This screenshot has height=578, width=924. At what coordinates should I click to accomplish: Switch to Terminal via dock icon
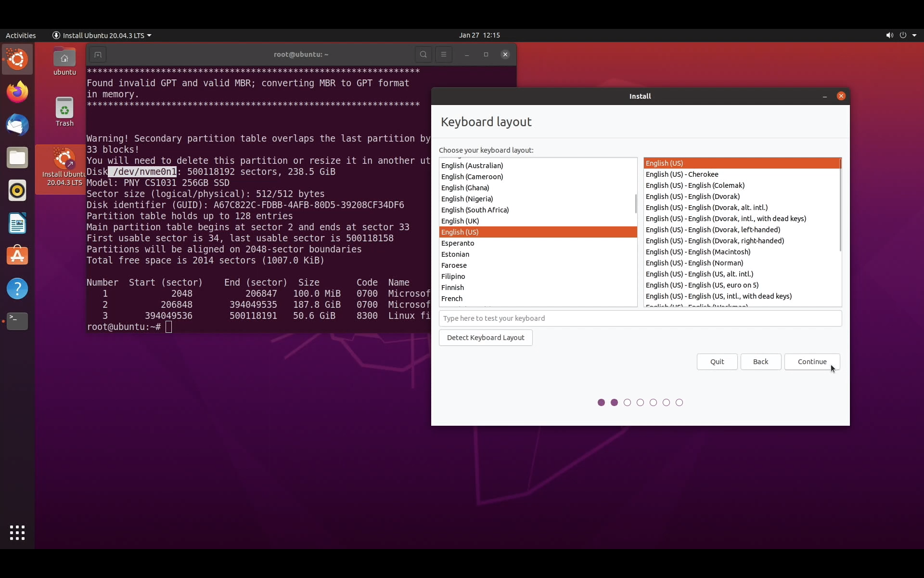click(x=17, y=321)
